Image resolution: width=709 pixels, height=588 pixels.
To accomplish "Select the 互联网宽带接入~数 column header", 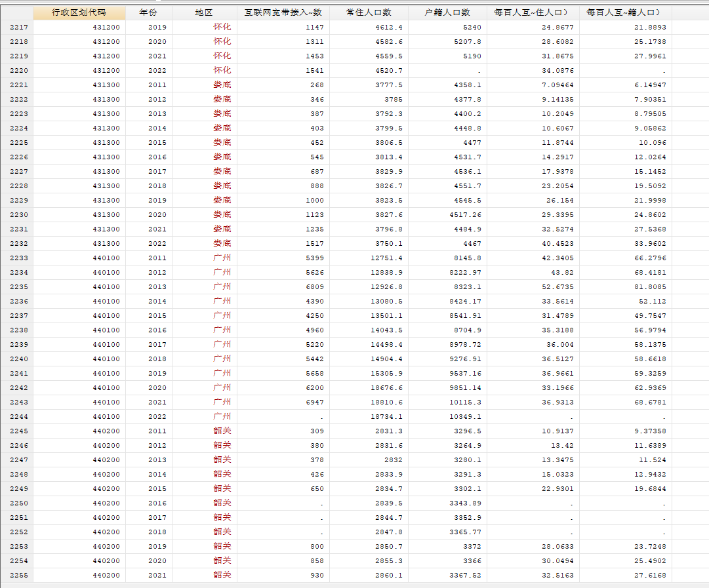I will point(283,12).
